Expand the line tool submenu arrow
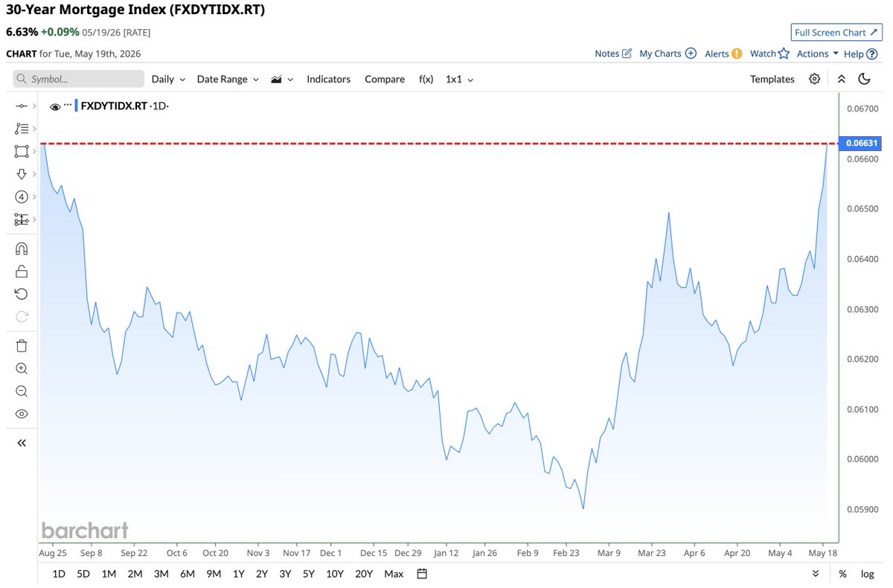 [33, 107]
